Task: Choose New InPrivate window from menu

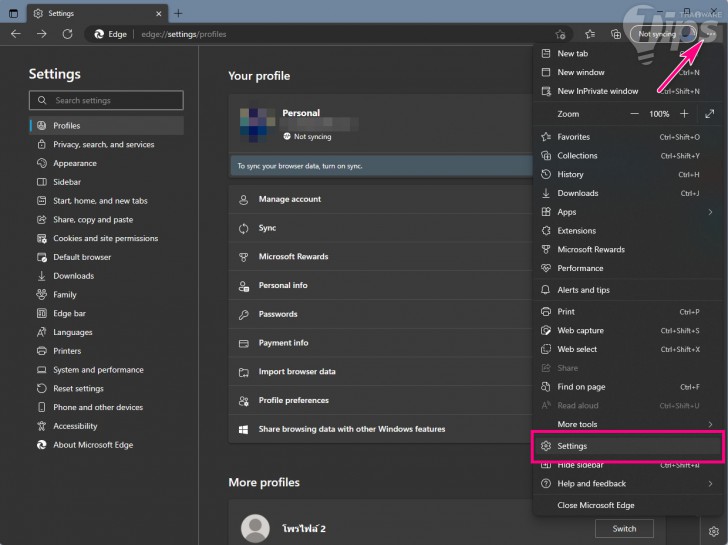Action: (x=628, y=91)
